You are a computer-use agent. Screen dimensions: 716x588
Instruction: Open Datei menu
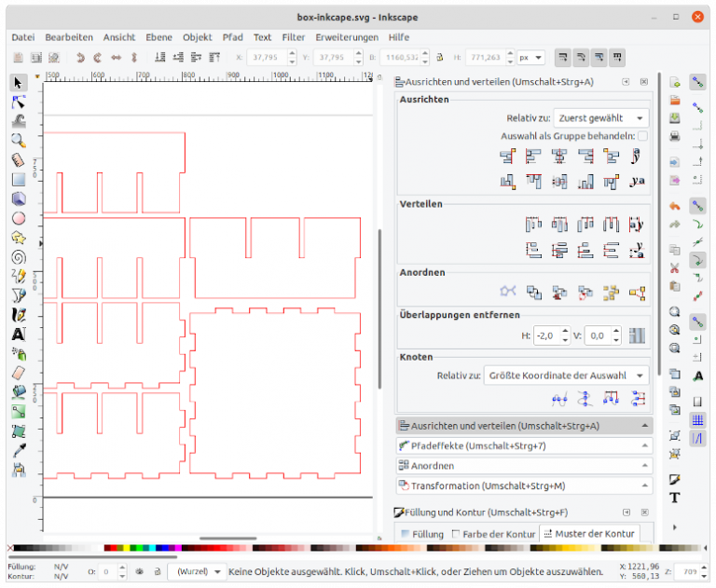(22, 37)
